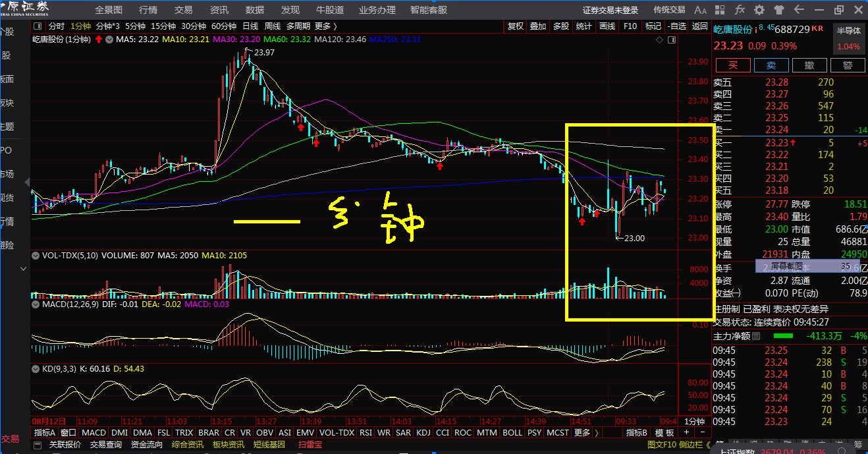Click the red arrow next to chart title
The image size is (868, 454).
[98, 40]
